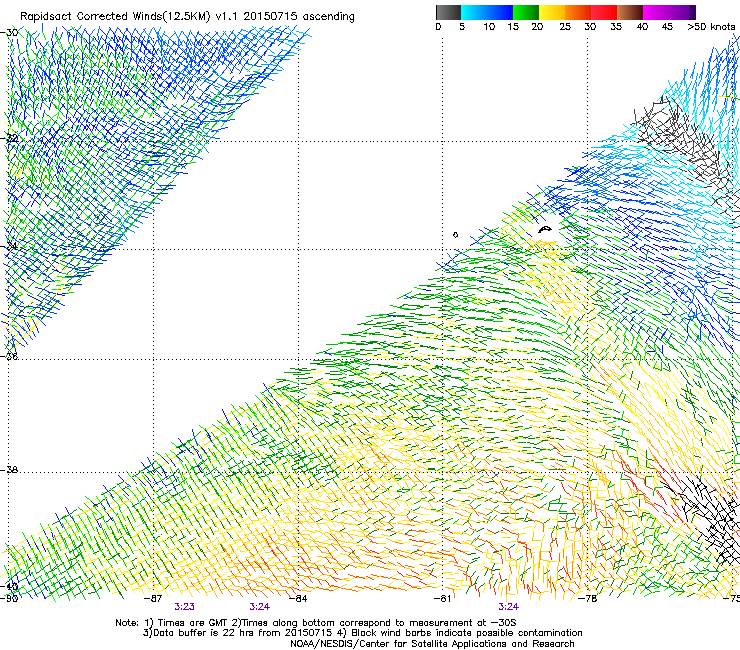The image size is (740, 650).
Task: Select the cyan 5-10 knots legend segment
Action: click(474, 12)
